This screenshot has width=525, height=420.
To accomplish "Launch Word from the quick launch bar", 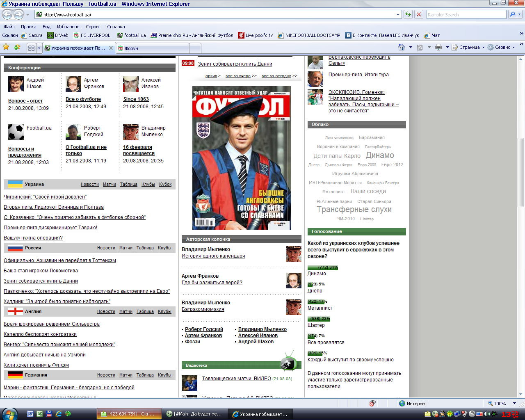I will pyautogui.click(x=30, y=414).
